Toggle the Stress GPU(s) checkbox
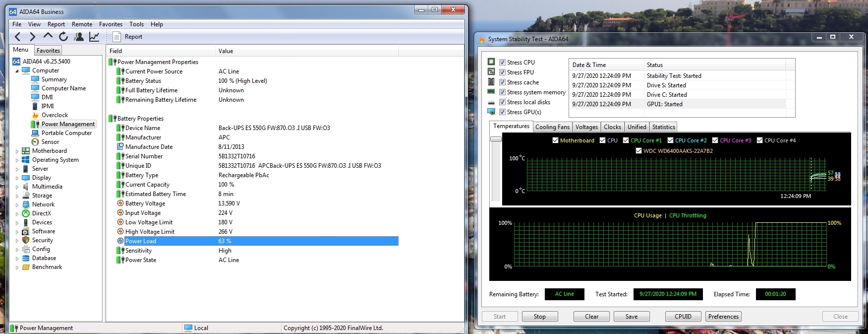868x334 pixels. click(502, 112)
